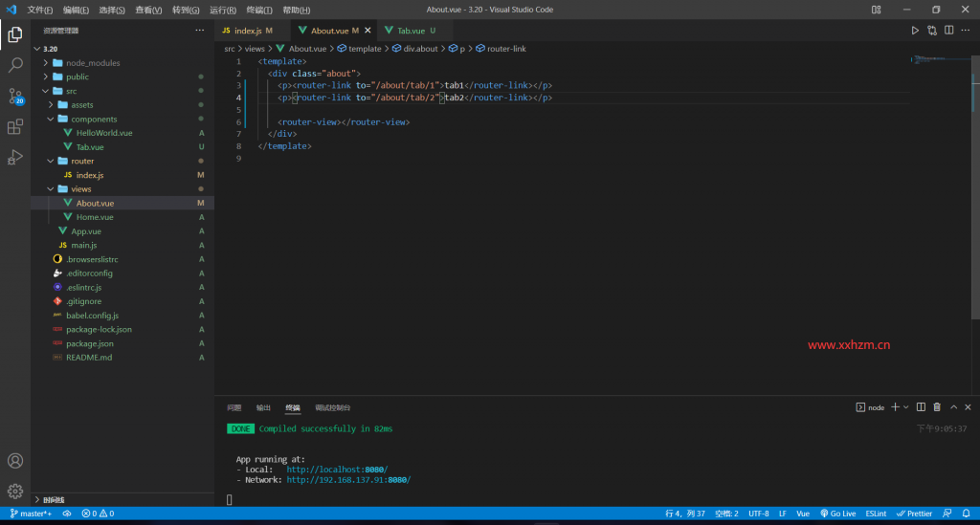Toggle Prettier in the status bar
Image resolution: width=980 pixels, height=525 pixels.
click(913, 514)
